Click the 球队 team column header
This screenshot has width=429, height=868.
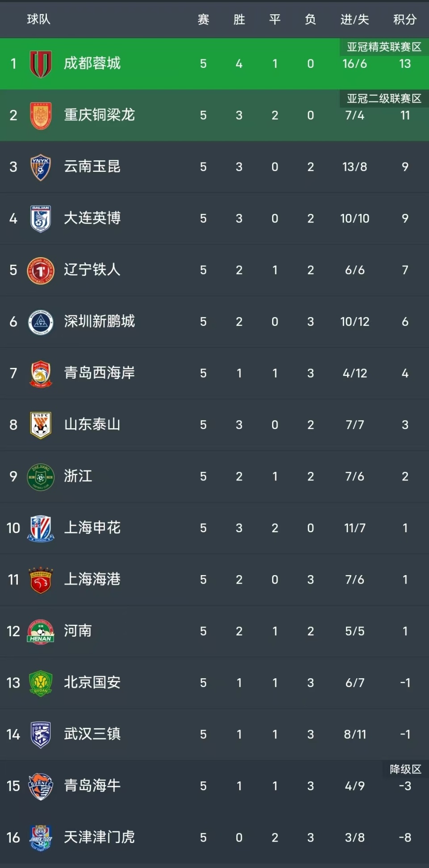point(38,19)
